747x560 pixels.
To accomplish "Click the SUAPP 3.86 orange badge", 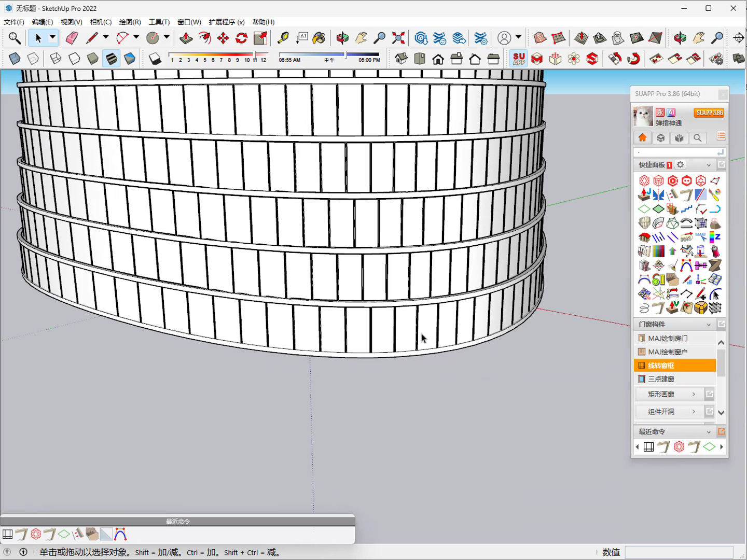I will click(x=709, y=113).
